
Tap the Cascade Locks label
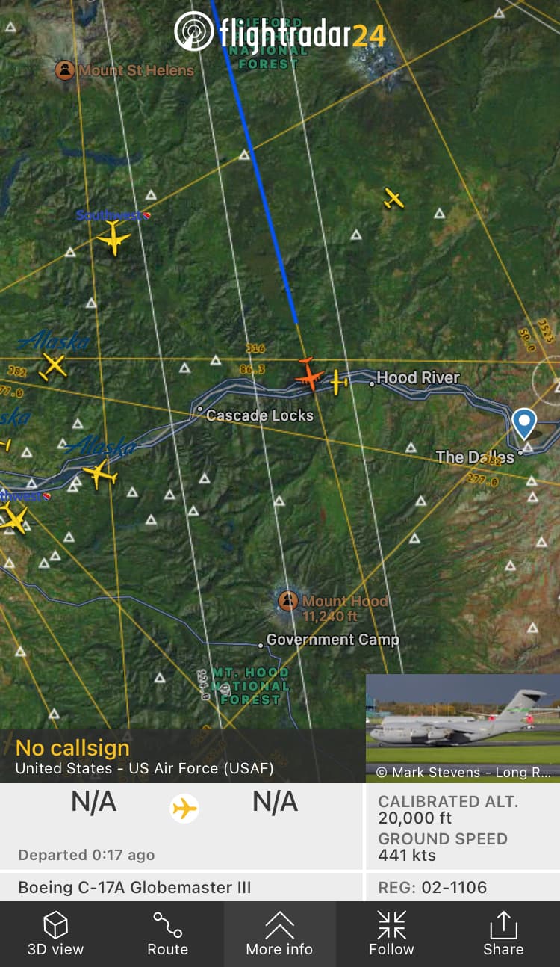(x=259, y=415)
